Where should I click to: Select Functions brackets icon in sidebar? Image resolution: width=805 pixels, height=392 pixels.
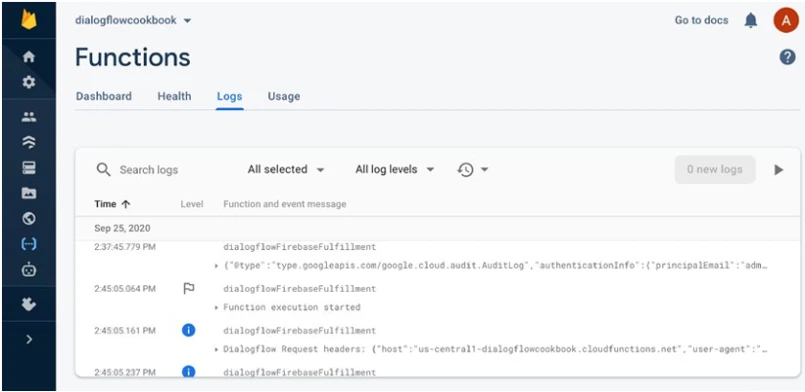[x=29, y=244]
